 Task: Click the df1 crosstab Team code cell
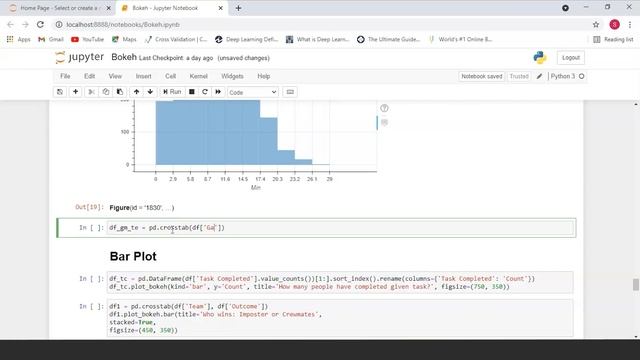(x=340, y=318)
